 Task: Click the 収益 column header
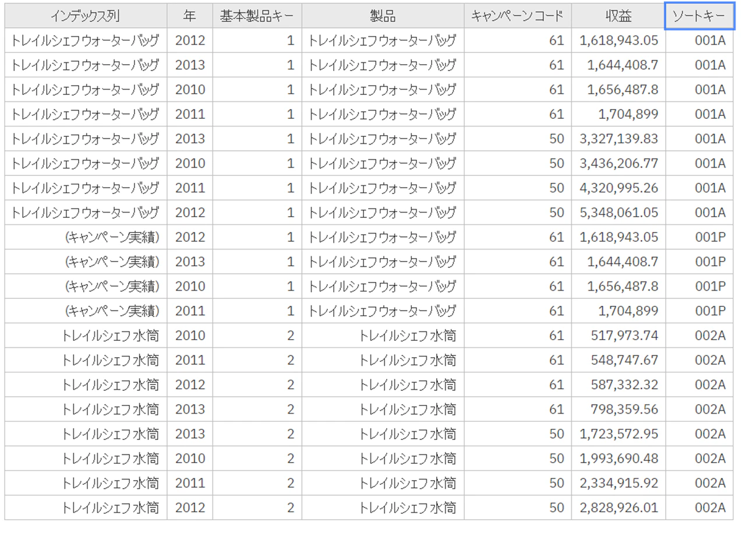(x=619, y=16)
